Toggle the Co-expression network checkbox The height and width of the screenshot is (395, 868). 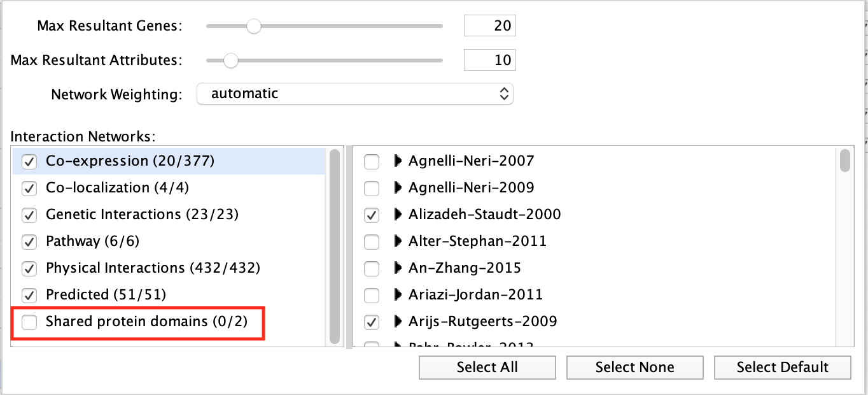(x=29, y=162)
